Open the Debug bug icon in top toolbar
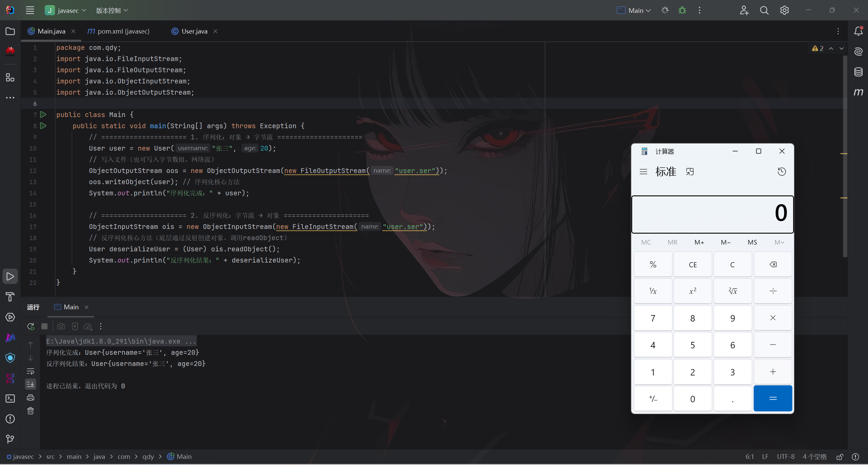Viewport: 868px width, 465px height. 682,10
